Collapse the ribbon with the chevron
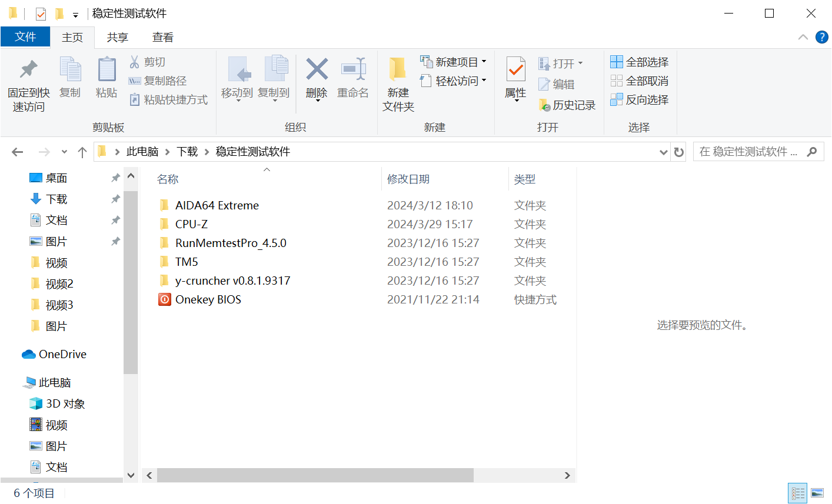The height and width of the screenshot is (504, 832). (803, 37)
